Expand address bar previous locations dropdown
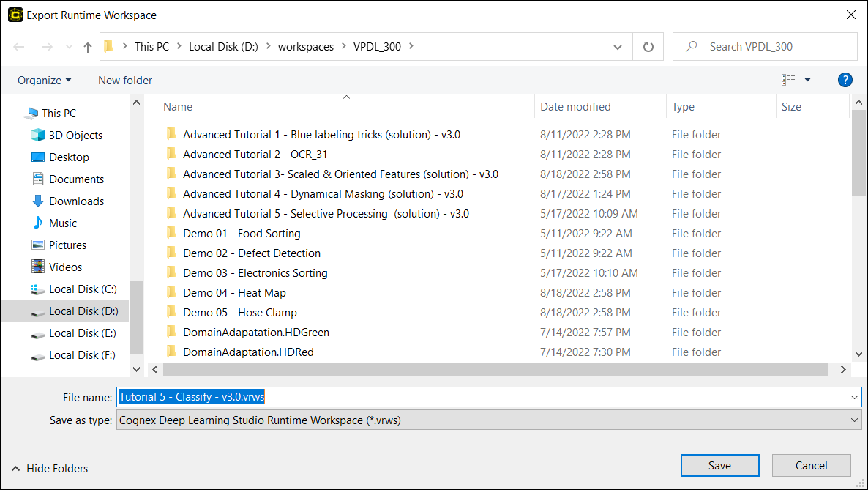868x490 pixels. [618, 47]
